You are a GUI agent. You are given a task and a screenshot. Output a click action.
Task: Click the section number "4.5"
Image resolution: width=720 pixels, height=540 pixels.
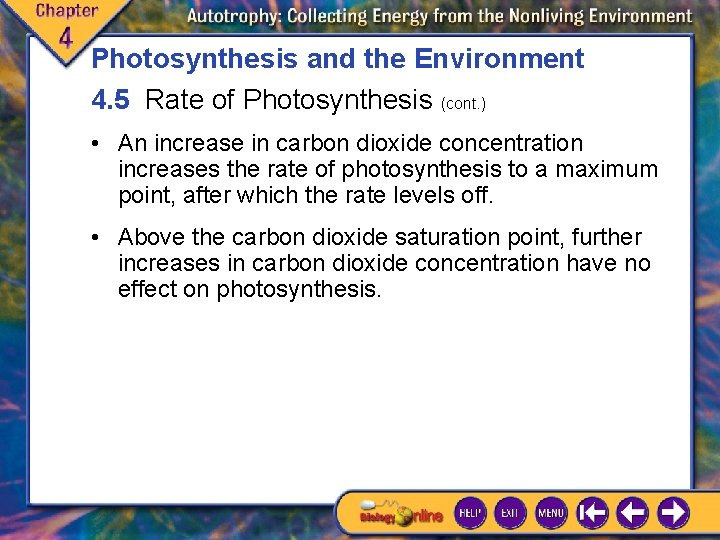[110, 100]
